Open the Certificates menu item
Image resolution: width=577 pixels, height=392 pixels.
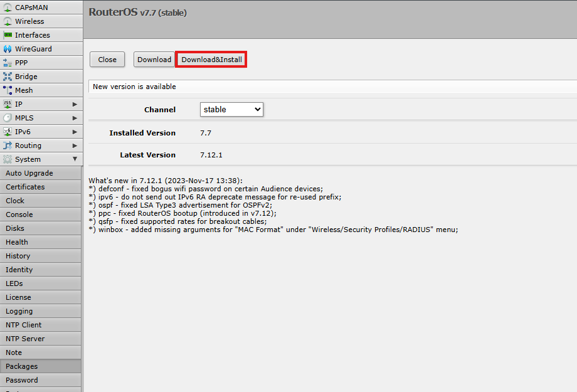(25, 187)
